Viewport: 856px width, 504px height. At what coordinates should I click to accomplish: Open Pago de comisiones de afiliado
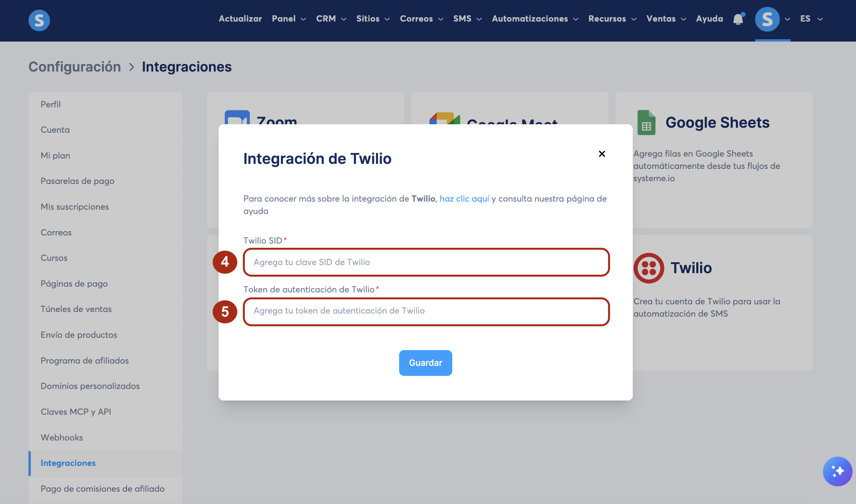coord(105,489)
